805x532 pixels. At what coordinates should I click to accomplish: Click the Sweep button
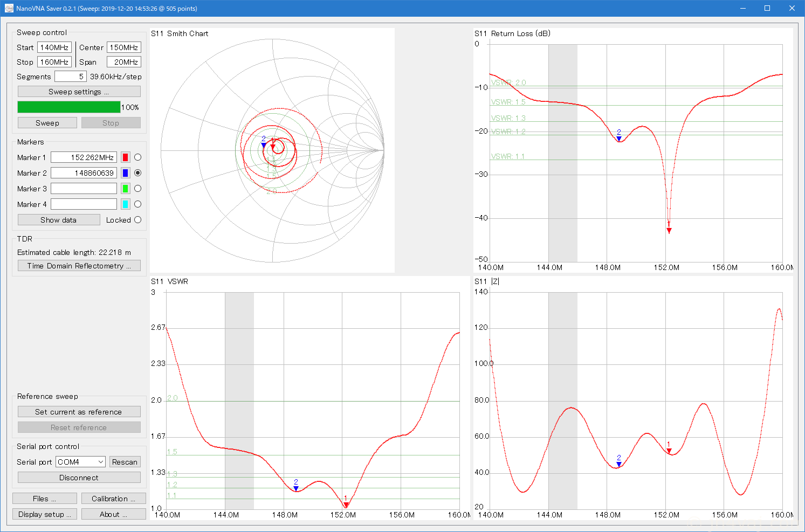coord(47,123)
